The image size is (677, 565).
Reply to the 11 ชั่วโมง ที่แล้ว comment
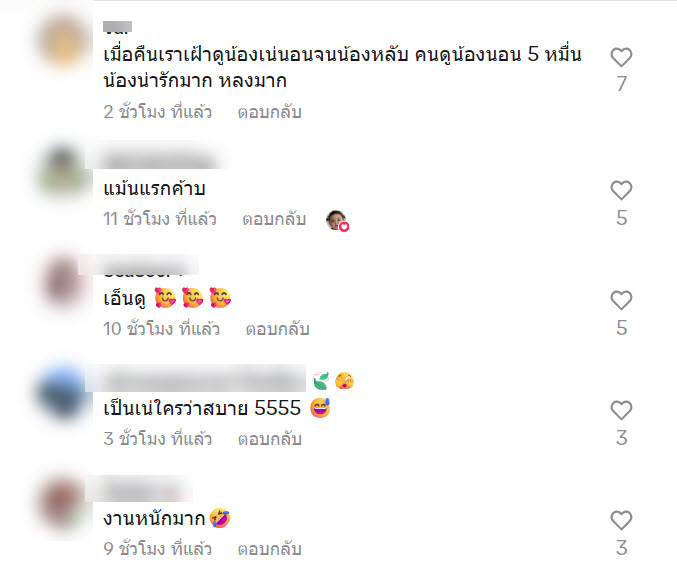click(274, 219)
